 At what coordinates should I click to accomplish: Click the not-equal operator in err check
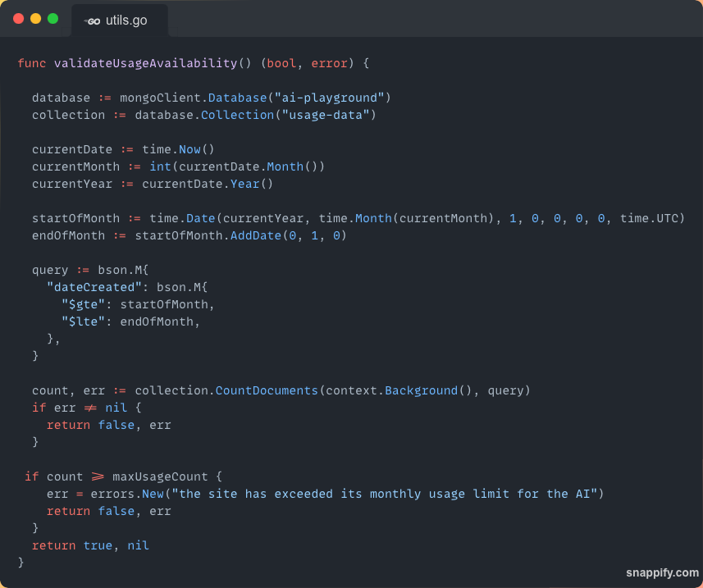click(x=89, y=408)
